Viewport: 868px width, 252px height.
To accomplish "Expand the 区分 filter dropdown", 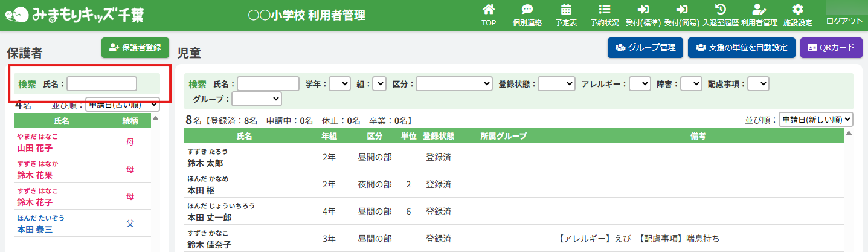I will (x=453, y=83).
